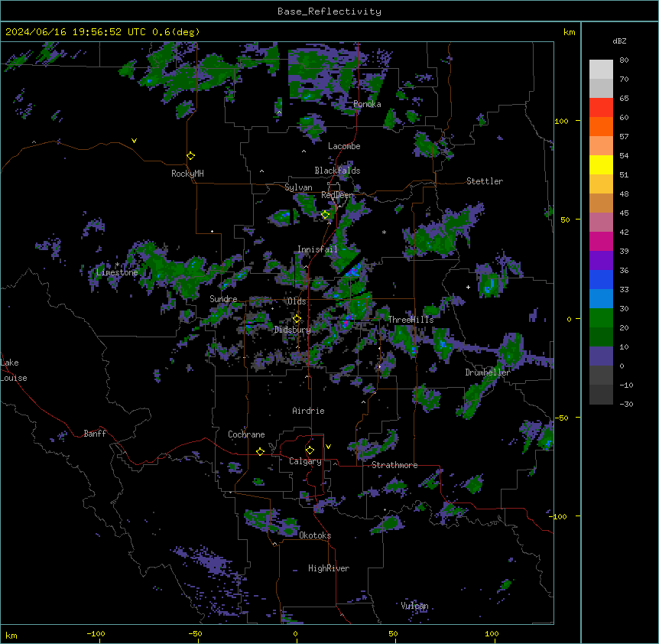This screenshot has width=659, height=644.
Task: Click the Okotoks label
Action: (x=315, y=535)
